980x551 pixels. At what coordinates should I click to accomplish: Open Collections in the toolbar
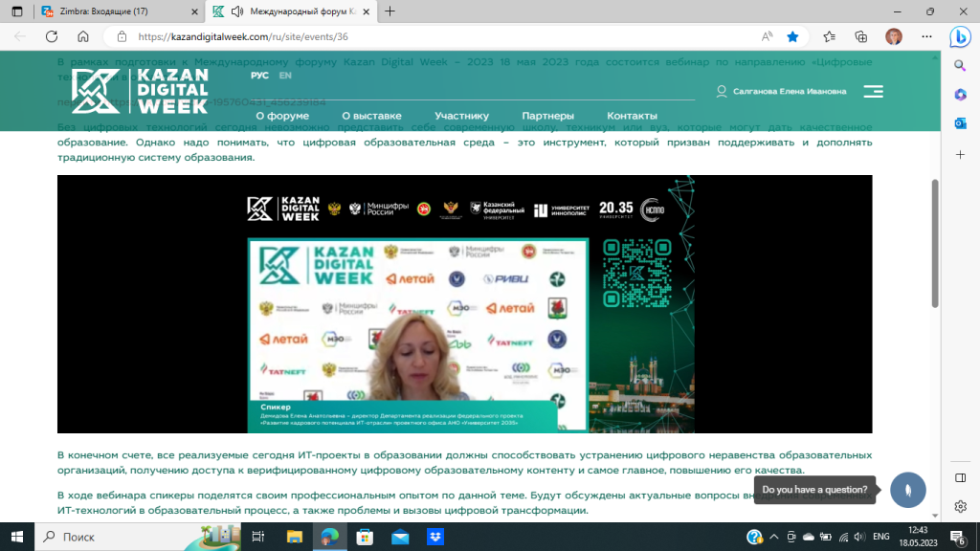coord(861,37)
